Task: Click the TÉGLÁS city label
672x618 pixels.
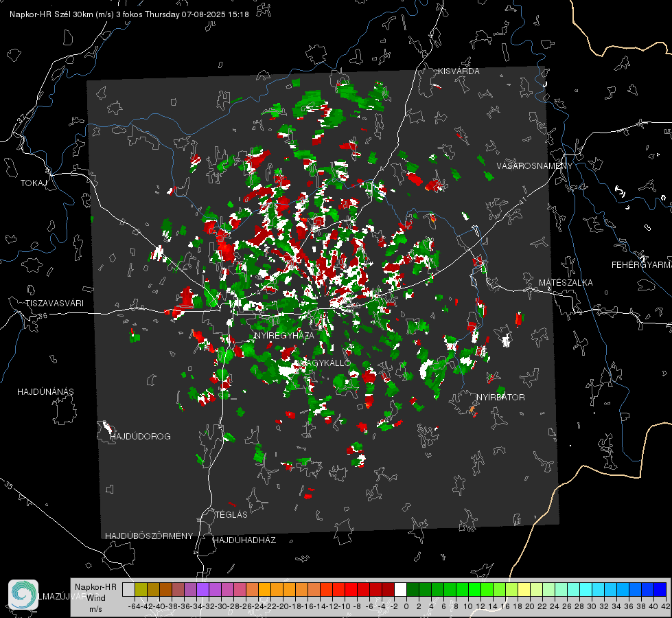Action: pyautogui.click(x=231, y=515)
